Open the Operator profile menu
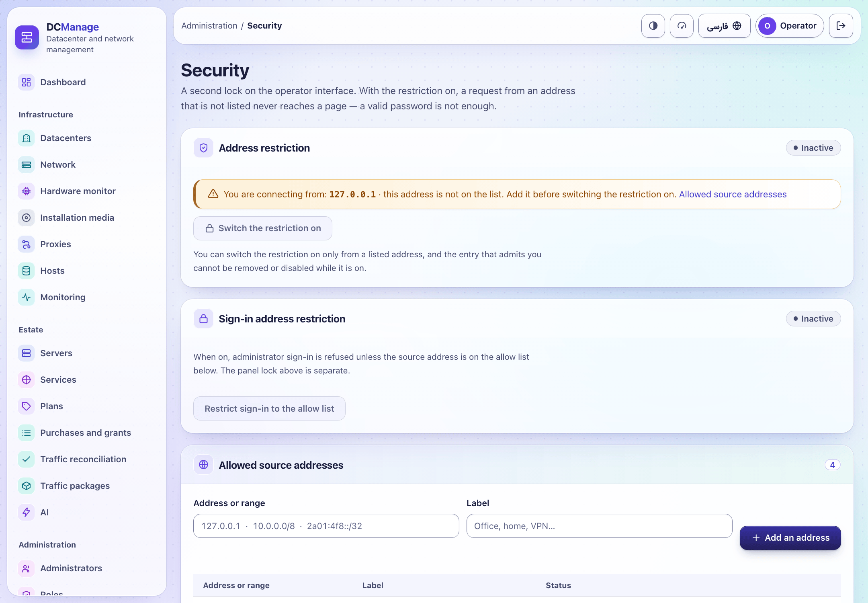The height and width of the screenshot is (603, 868). tap(790, 26)
